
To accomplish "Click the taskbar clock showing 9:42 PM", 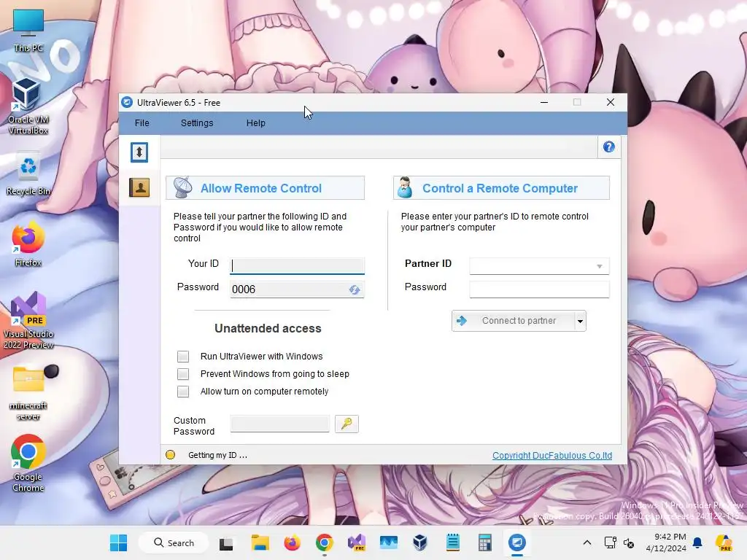I will pyautogui.click(x=666, y=542).
